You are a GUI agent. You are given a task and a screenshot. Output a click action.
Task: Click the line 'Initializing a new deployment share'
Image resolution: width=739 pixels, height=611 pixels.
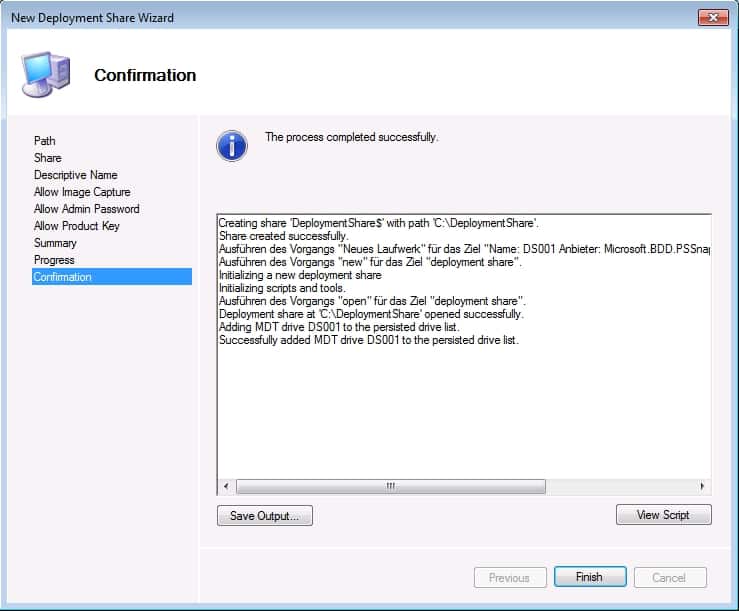[x=300, y=275]
